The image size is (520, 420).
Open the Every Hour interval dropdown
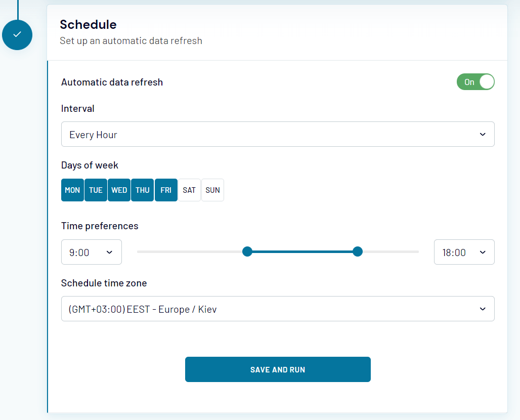(278, 135)
